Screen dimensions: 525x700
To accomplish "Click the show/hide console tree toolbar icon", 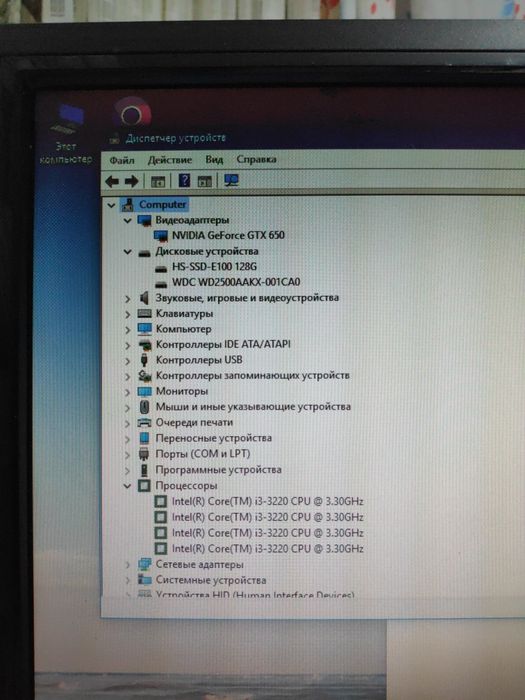I will tap(158, 181).
